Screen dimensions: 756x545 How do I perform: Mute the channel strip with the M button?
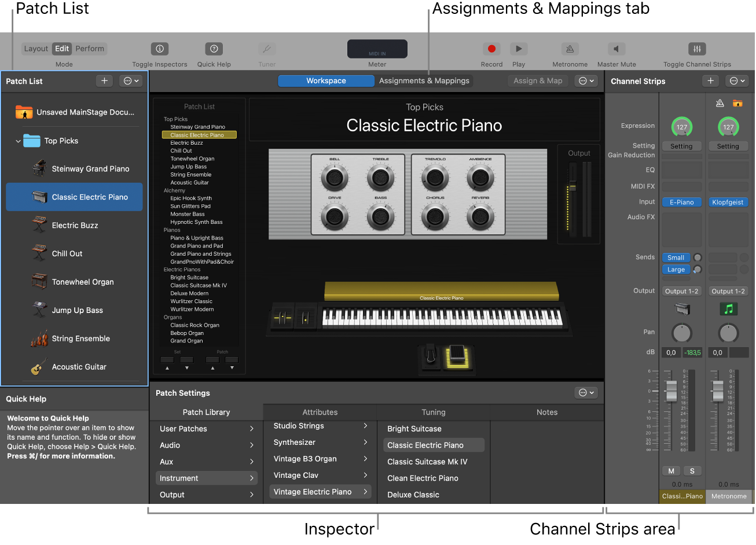click(671, 470)
